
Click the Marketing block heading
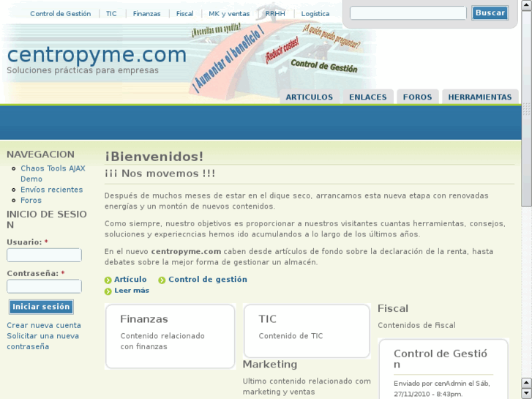(x=270, y=364)
